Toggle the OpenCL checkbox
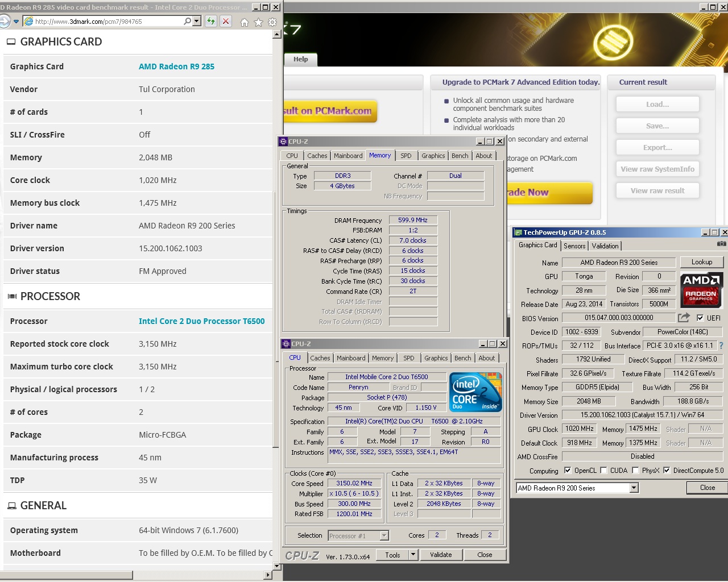 tap(568, 471)
